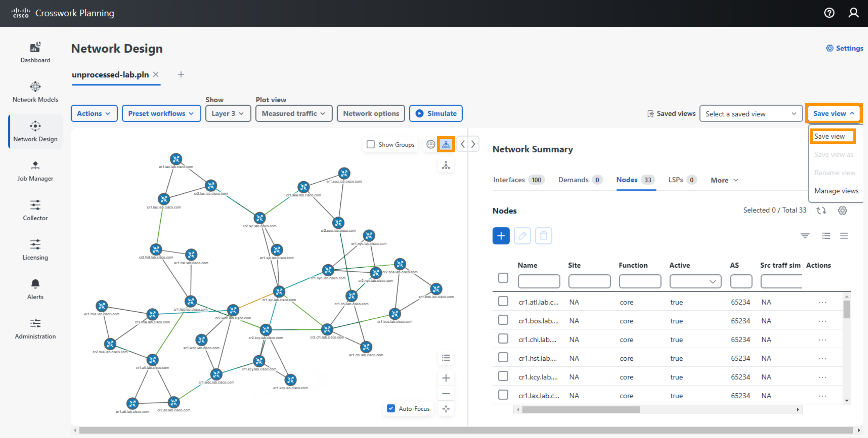
Task: Click the edit selected node icon
Action: tap(522, 235)
